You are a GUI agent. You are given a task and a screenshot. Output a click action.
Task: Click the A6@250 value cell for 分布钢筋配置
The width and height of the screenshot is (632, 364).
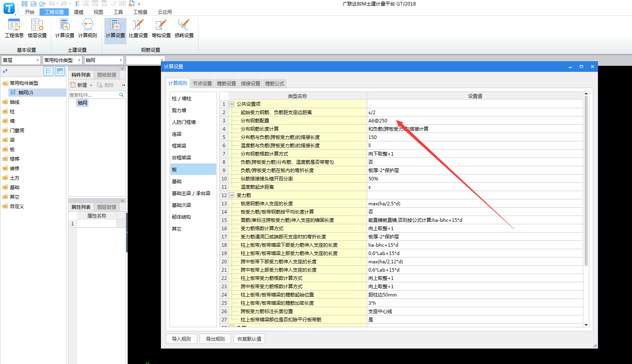(x=475, y=120)
